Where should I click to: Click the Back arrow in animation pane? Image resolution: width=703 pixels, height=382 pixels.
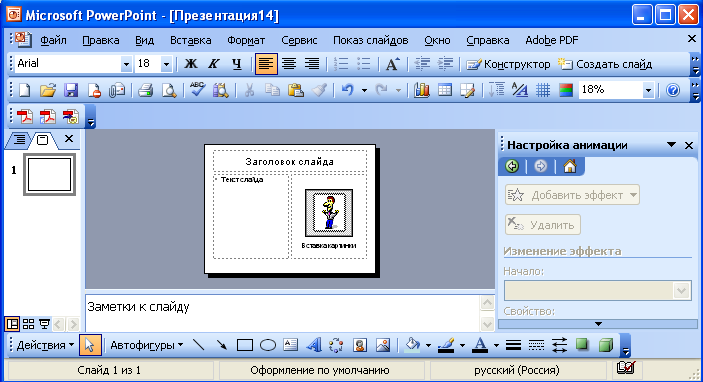pyautogui.click(x=512, y=166)
